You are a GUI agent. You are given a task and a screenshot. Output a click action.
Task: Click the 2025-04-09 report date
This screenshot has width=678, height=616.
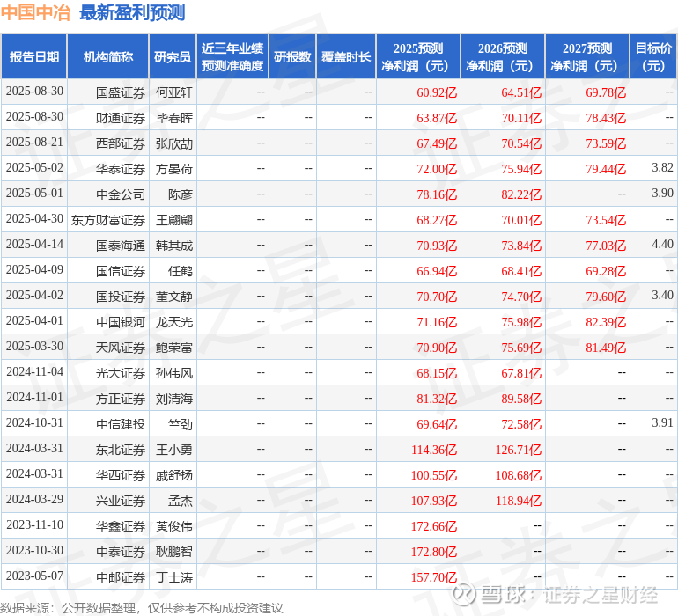coord(34,270)
